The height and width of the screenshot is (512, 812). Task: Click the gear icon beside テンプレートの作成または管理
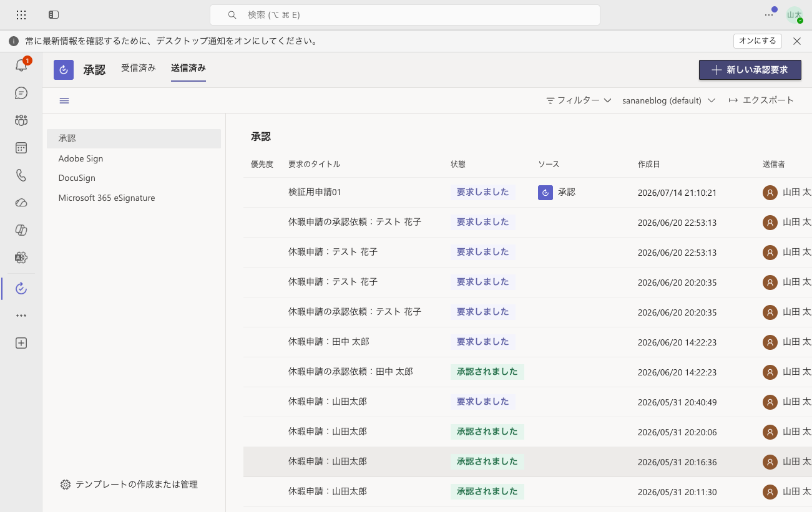pyautogui.click(x=66, y=485)
